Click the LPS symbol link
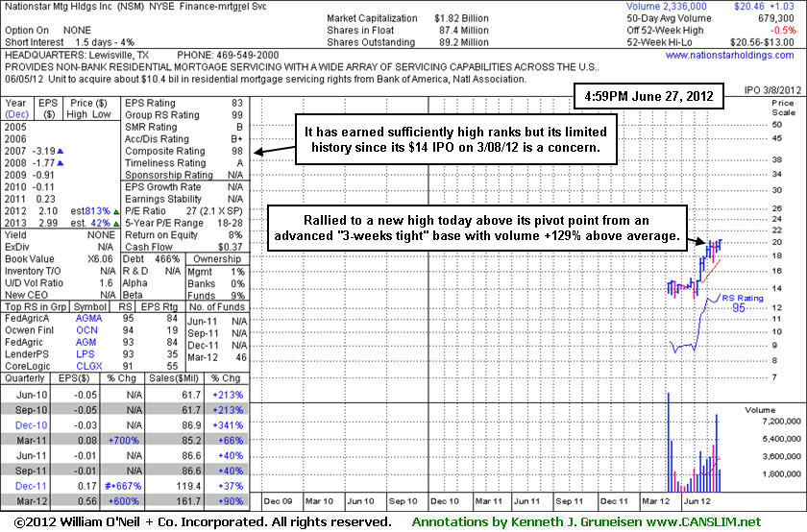The width and height of the screenshot is (807, 532). pos(85,354)
